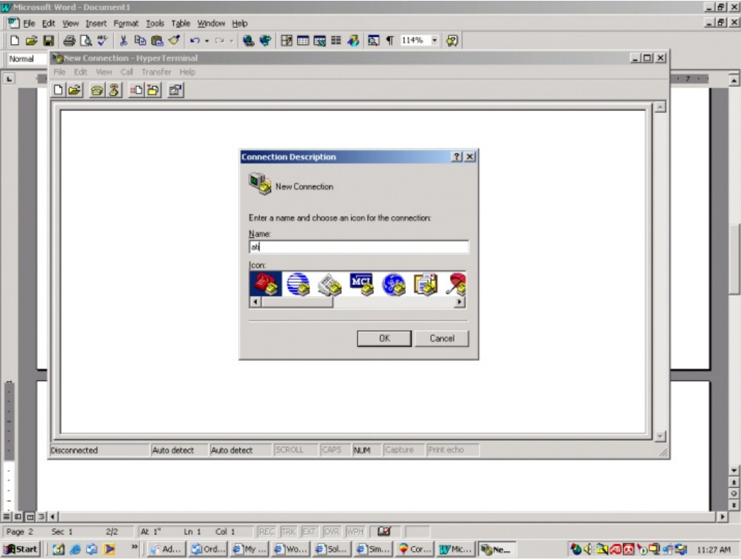Insert a Microsoft Excel worksheet icon
Screen dimensions: 741x560
pos(320,41)
